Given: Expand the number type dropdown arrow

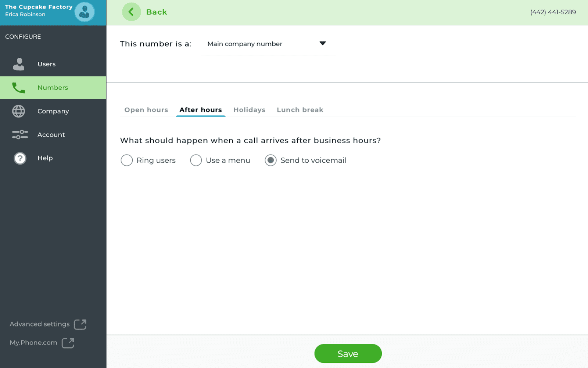Looking at the screenshot, I should click(323, 43).
